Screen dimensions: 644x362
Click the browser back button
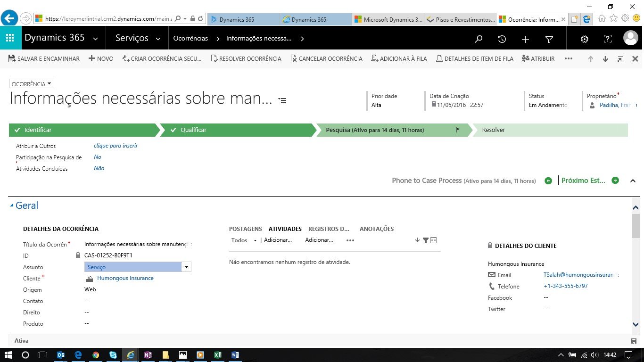pos(10,18)
